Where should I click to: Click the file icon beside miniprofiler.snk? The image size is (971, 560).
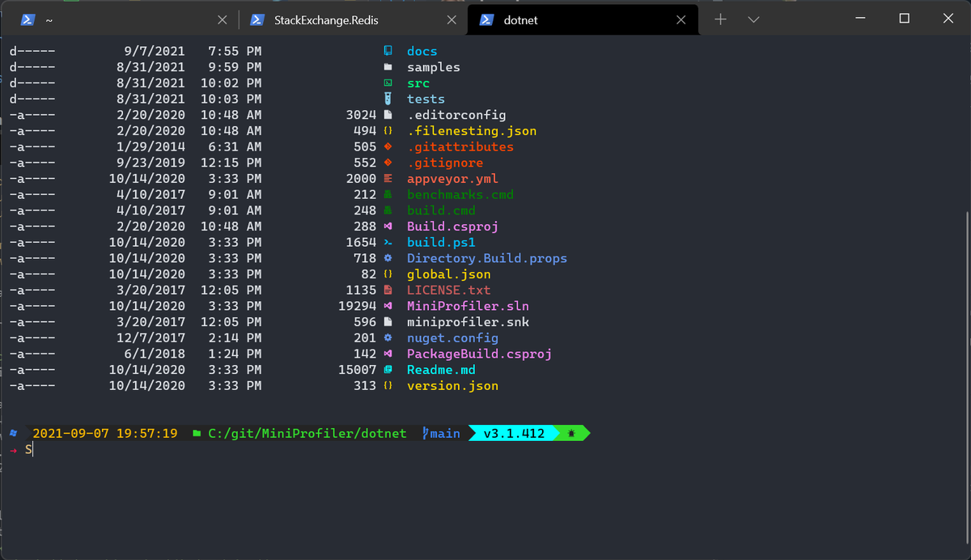coord(388,322)
